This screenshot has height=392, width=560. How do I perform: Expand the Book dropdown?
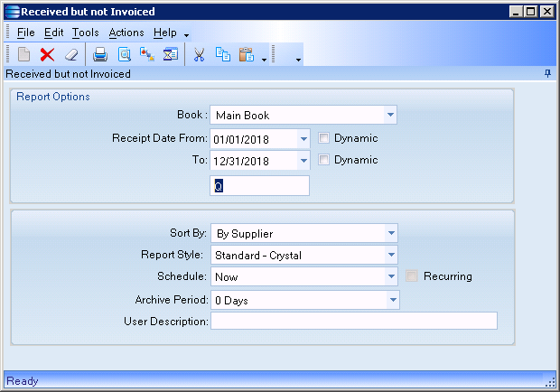click(390, 115)
